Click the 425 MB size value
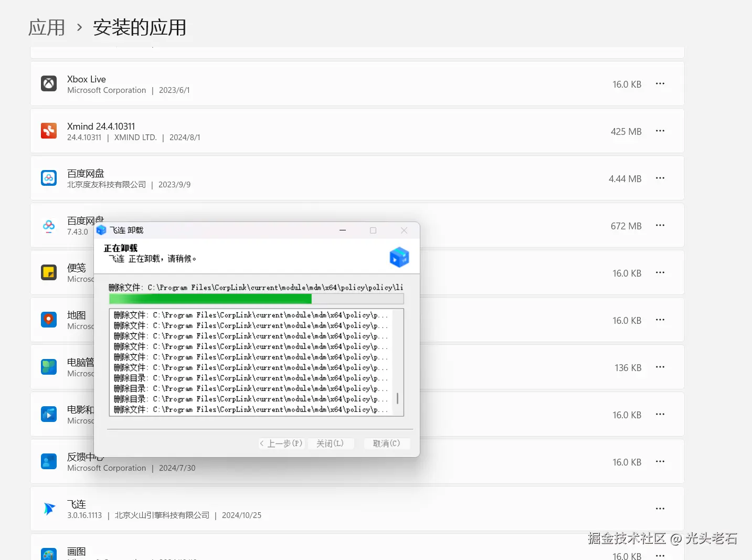Screen dimensions: 752x560 coord(626,132)
